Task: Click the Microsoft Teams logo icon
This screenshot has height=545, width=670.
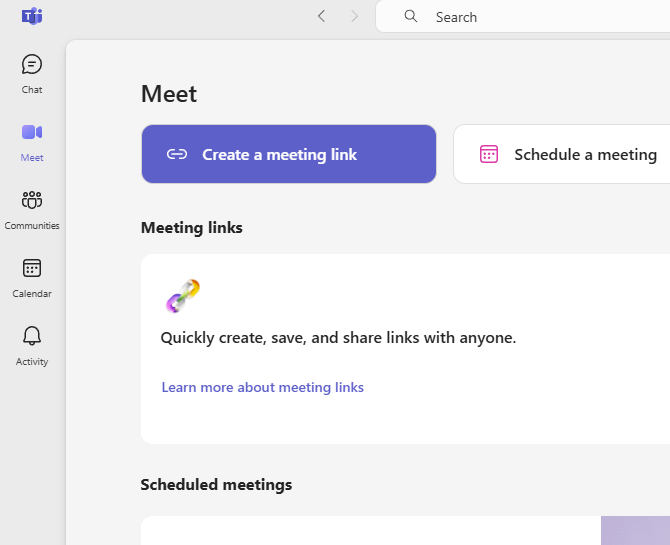Action: 32,16
